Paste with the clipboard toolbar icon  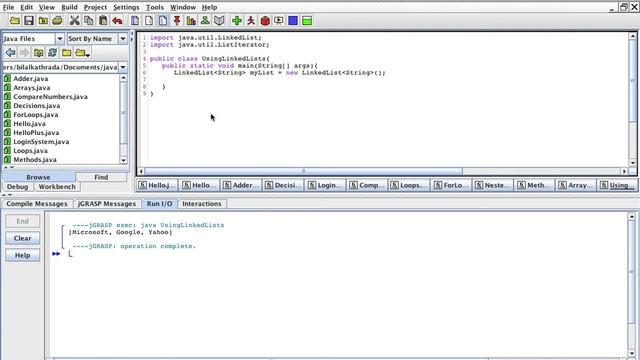pyautogui.click(x=103, y=20)
